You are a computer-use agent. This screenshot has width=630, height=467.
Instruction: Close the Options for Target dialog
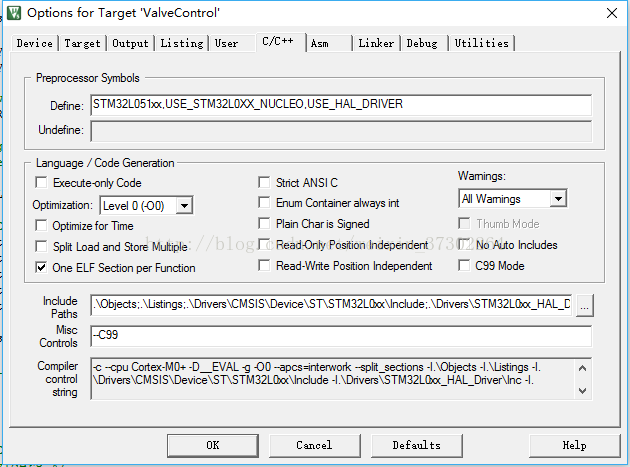click(x=612, y=13)
